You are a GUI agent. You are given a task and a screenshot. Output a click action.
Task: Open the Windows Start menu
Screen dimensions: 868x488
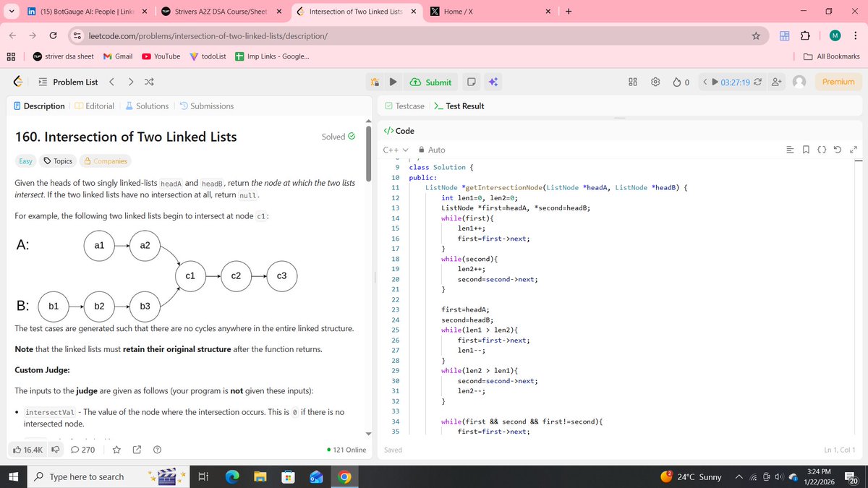point(13,477)
